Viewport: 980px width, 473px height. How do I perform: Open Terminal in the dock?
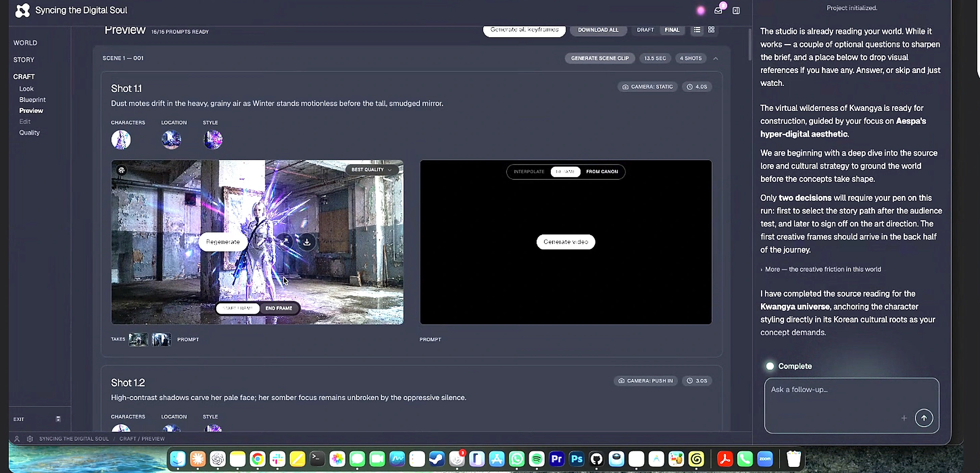click(317, 459)
